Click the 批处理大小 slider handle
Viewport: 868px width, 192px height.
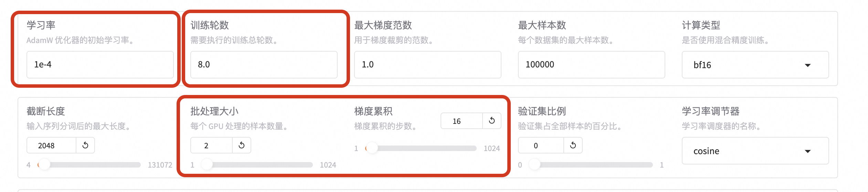207,165
